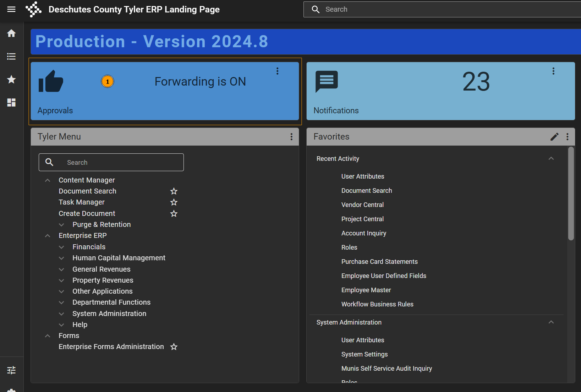The image size is (581, 392).
Task: Favorite Enterprise Forms Administration with its star
Action: tap(174, 347)
